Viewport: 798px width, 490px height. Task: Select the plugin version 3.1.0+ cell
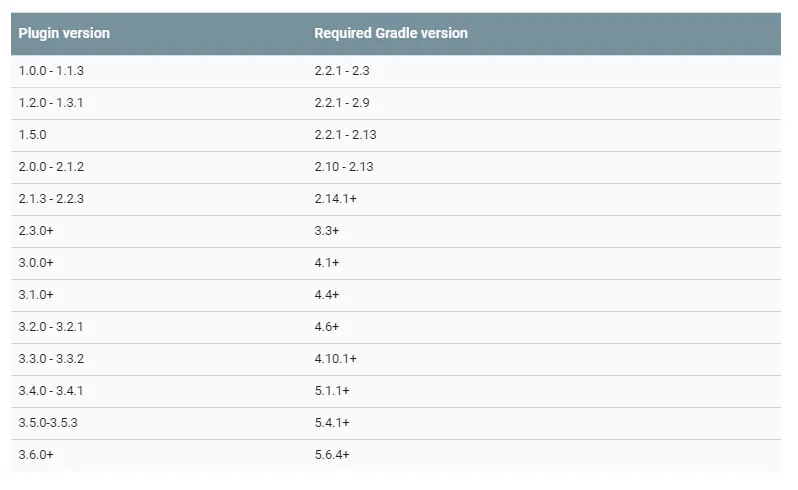tap(36, 295)
